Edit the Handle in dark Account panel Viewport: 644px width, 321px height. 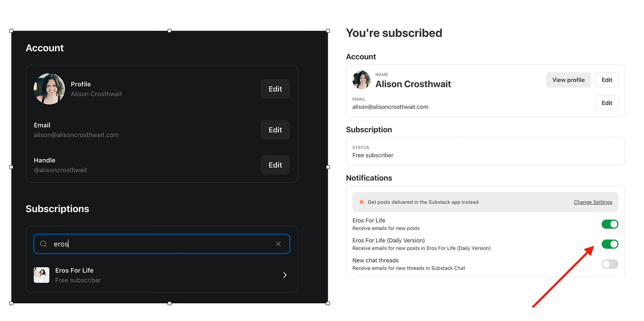275,165
